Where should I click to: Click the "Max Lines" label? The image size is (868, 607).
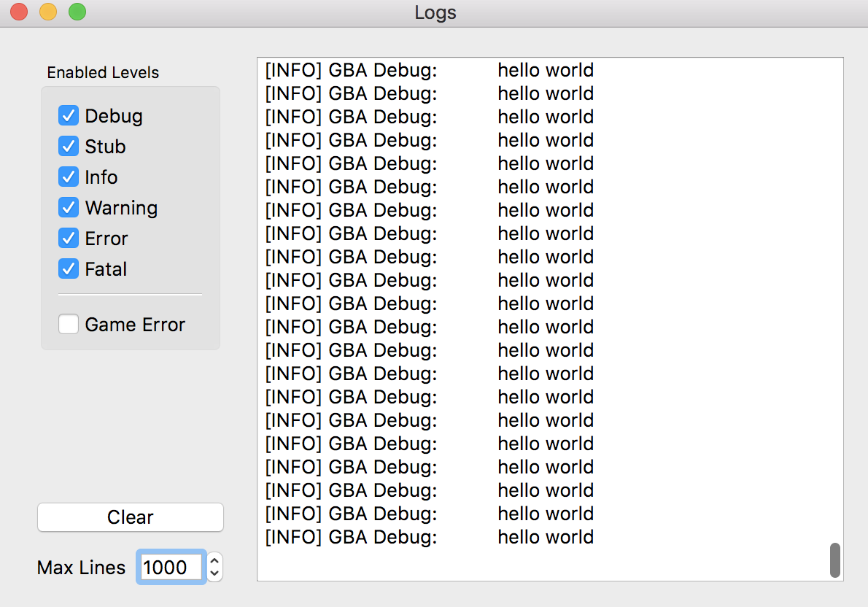tap(82, 567)
